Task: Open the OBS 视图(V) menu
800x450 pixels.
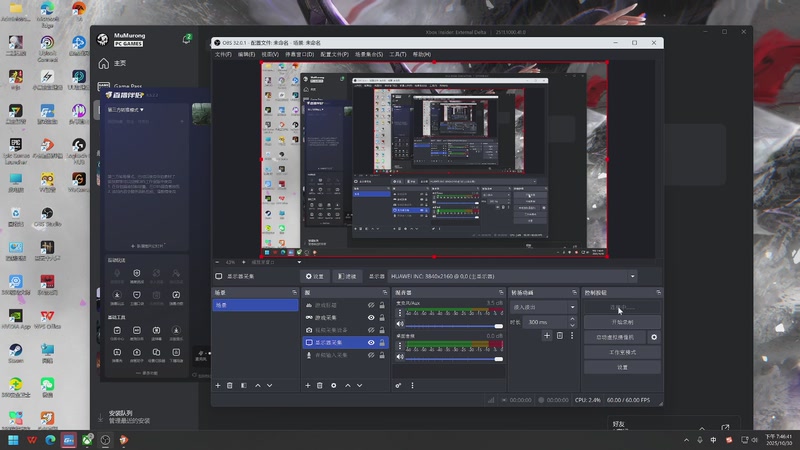Action: [270, 54]
